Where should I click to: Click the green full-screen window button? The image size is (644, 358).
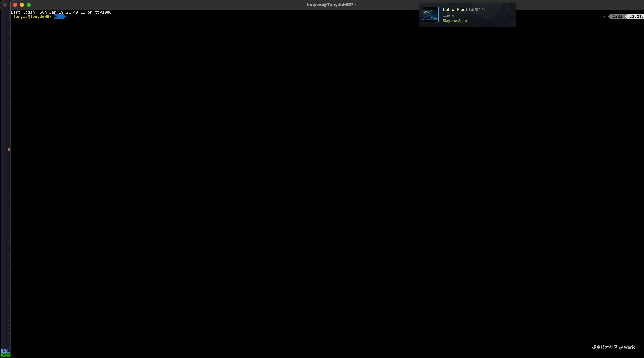click(x=29, y=5)
